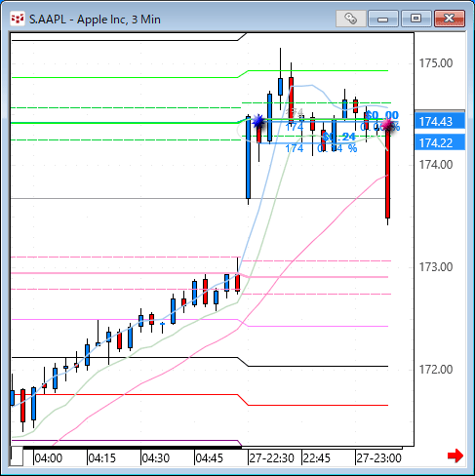This screenshot has width=475, height=476.
Task: Click the 174.00 price scale value
Action: [436, 165]
